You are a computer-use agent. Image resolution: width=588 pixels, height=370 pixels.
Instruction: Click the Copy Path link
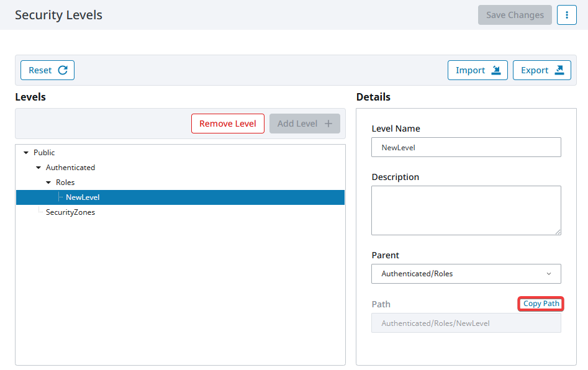pos(541,304)
